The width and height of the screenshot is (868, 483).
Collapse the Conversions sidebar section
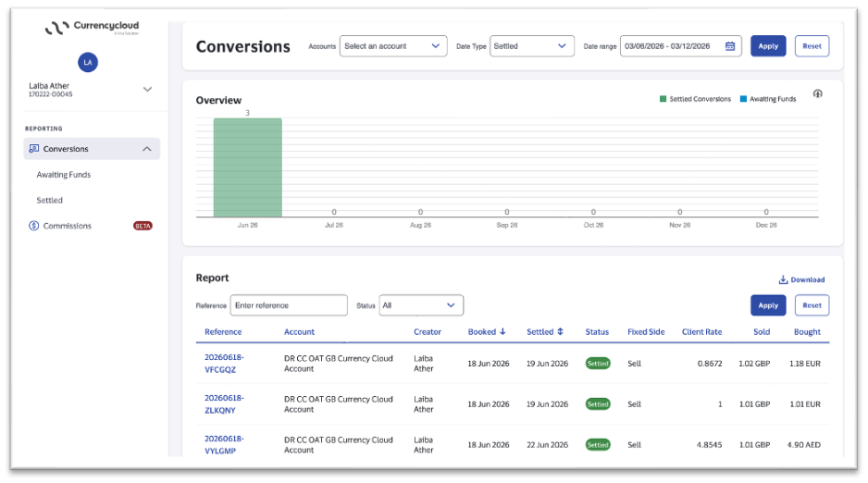coord(147,149)
